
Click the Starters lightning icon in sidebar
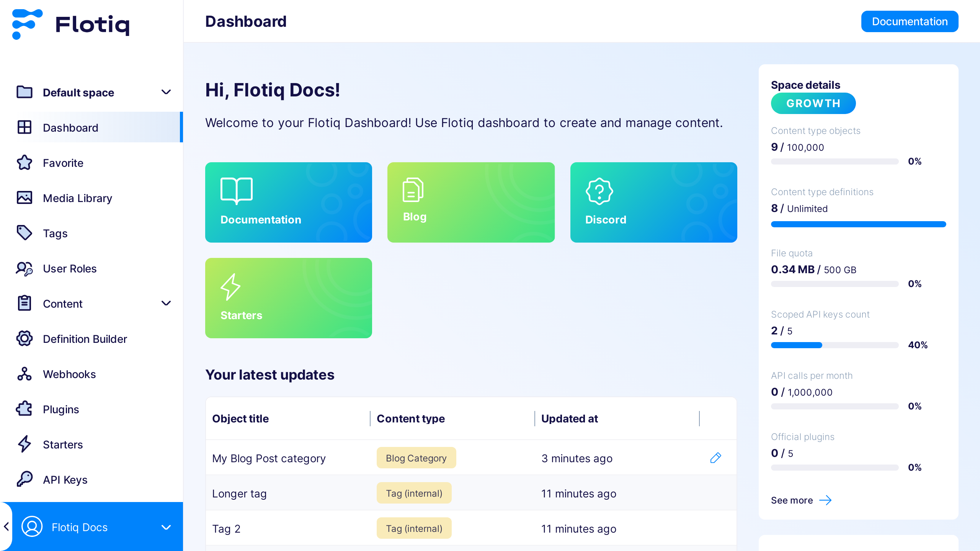point(24,444)
